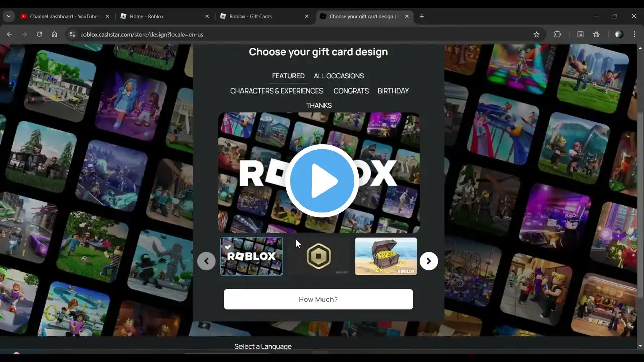The height and width of the screenshot is (362, 644).
Task: Click the Select a Language text
Action: (263, 346)
